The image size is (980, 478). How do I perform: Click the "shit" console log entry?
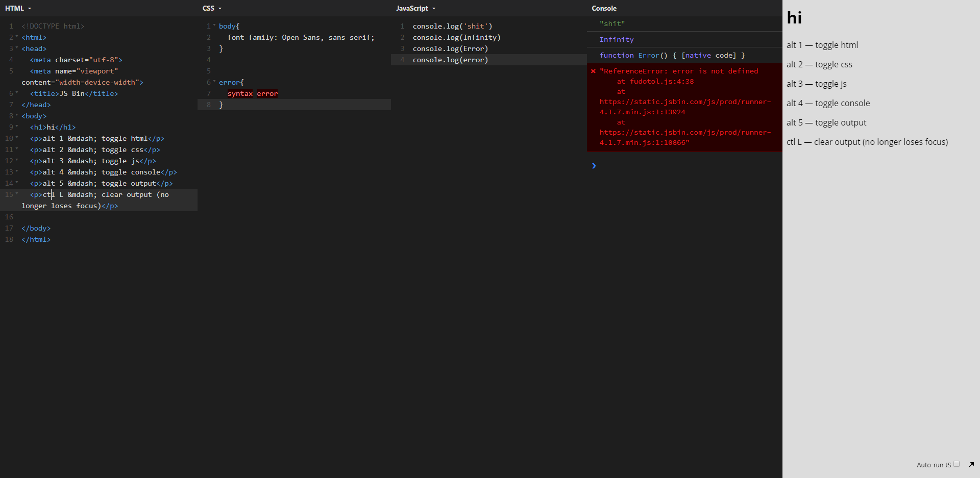(x=611, y=23)
